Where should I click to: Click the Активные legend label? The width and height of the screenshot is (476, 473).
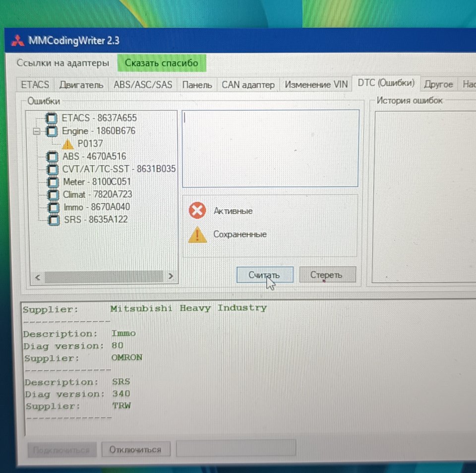click(x=233, y=211)
